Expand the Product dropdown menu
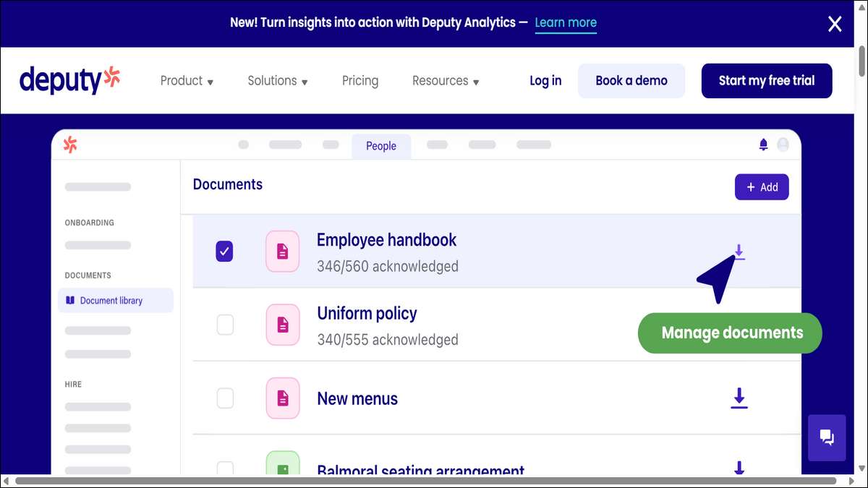The width and height of the screenshot is (868, 488). [187, 81]
